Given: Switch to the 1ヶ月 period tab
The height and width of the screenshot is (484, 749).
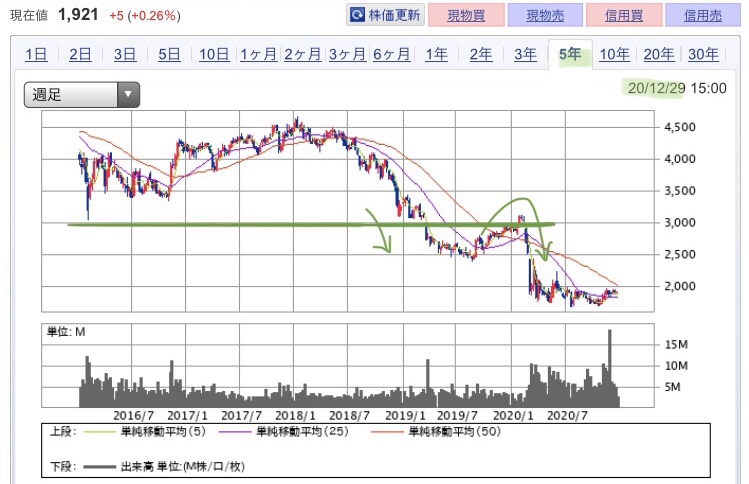Looking at the screenshot, I should tap(258, 54).
